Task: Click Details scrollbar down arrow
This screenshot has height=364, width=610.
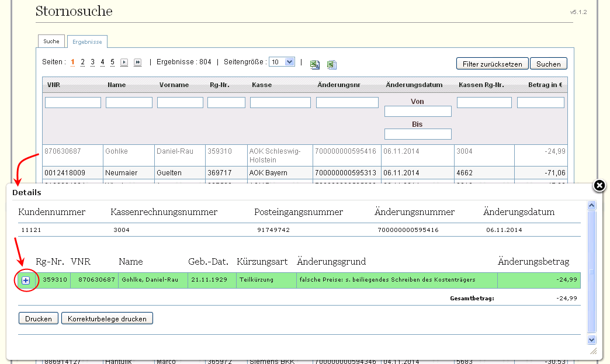Action: click(592, 340)
